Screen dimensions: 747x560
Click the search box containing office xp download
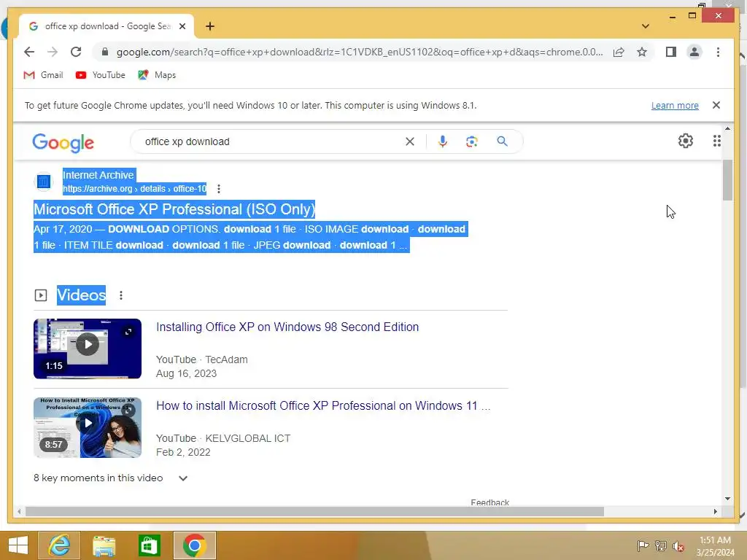271,141
